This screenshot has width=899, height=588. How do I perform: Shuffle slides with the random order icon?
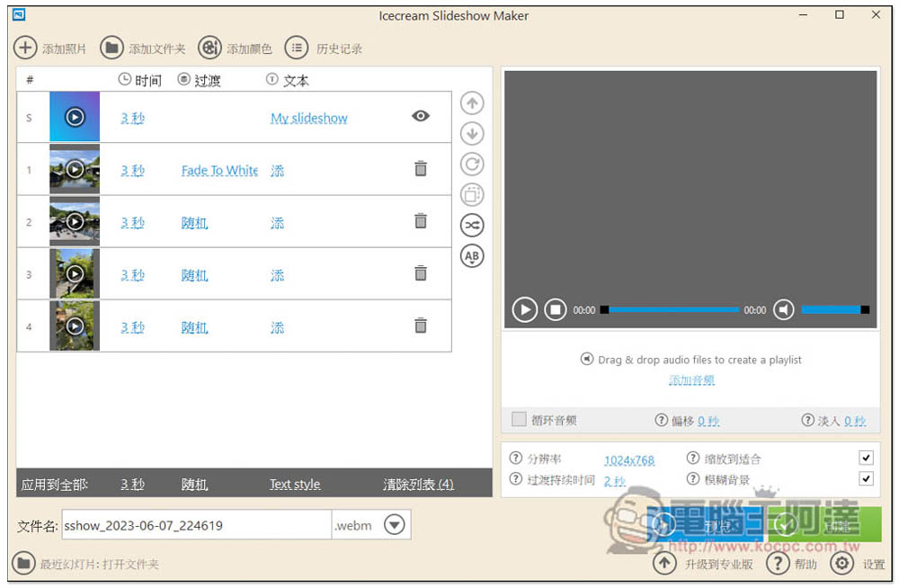pyautogui.click(x=472, y=226)
